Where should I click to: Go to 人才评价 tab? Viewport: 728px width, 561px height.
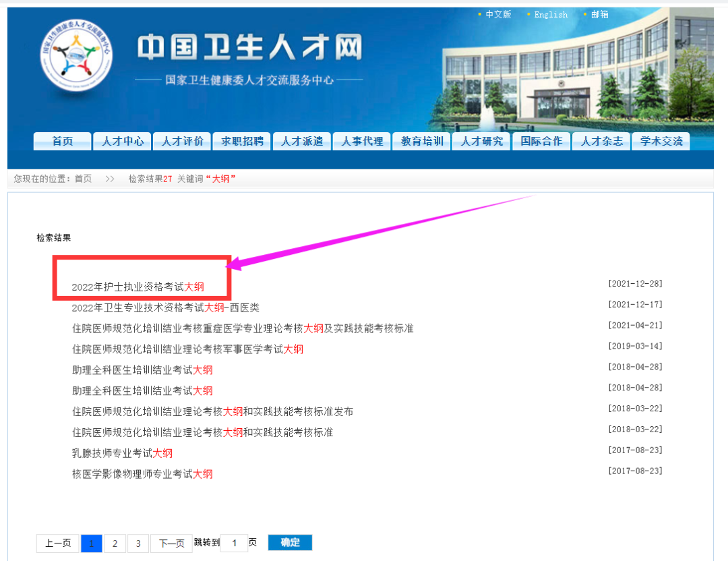(x=182, y=141)
